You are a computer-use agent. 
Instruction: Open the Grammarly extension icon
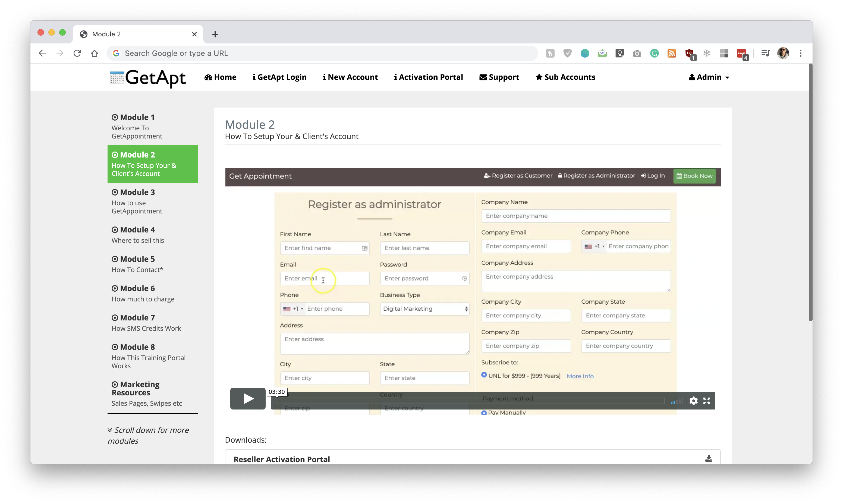654,53
